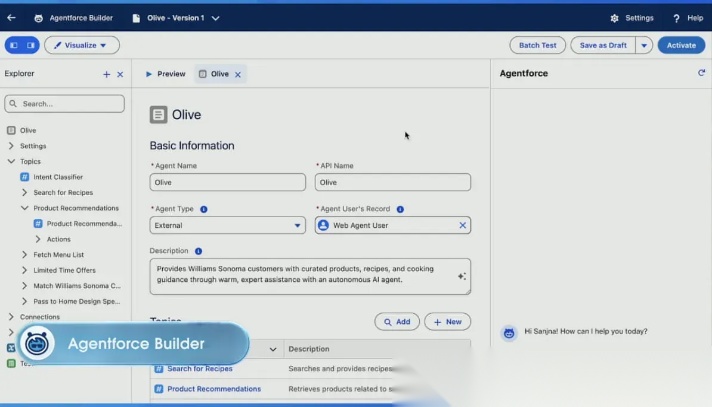Expand Fetch Menu List node
Image resolution: width=712 pixels, height=407 pixels.
pyautogui.click(x=25, y=254)
